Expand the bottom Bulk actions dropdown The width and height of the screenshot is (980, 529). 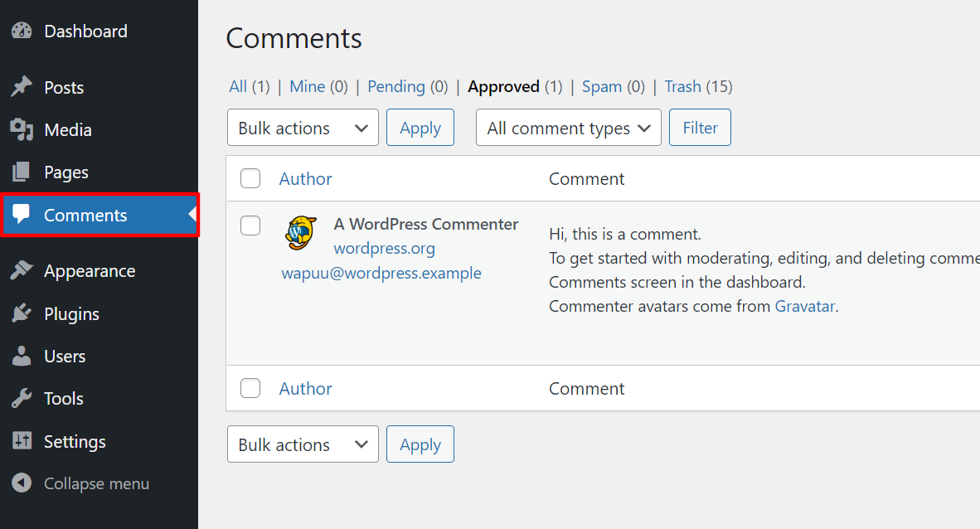click(303, 444)
